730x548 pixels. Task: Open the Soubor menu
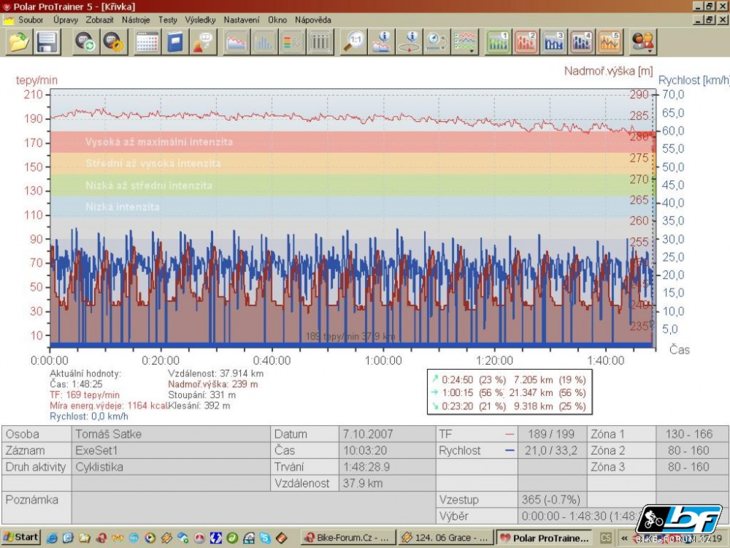click(31, 20)
